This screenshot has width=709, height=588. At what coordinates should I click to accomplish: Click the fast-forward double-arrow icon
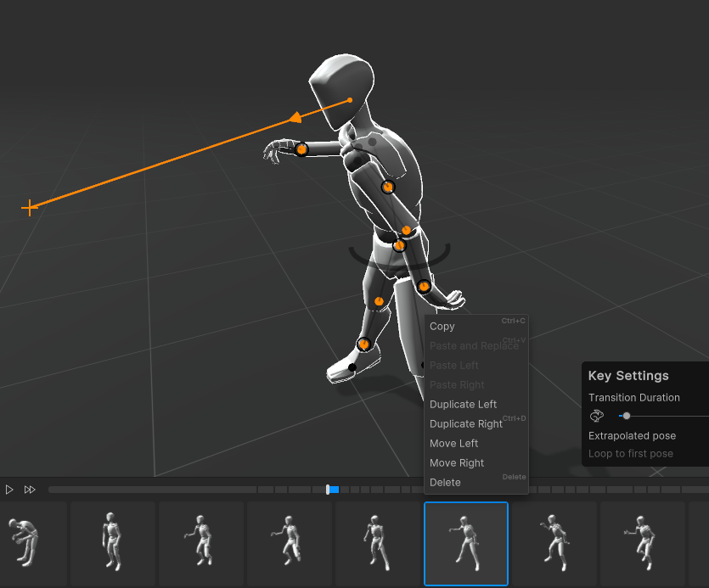click(30, 490)
